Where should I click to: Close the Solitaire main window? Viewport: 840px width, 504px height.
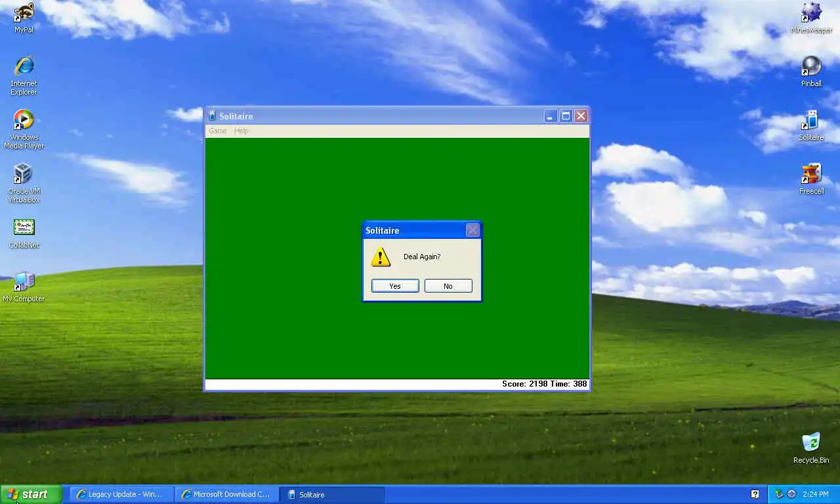[x=581, y=116]
